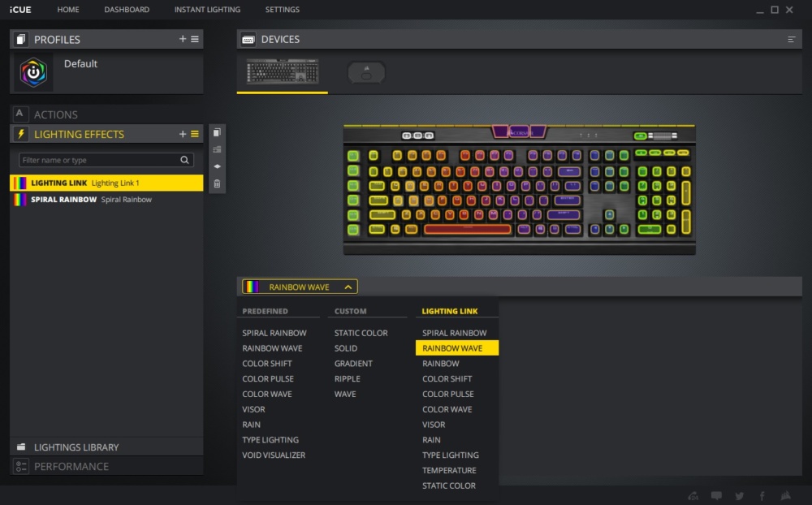Choose Lighting Link TEMPERATURE
The height and width of the screenshot is (505, 812).
coord(449,470)
